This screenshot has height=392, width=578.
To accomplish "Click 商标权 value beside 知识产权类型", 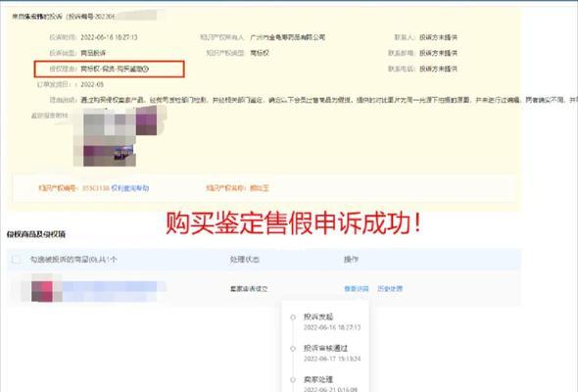I will click(260, 53).
